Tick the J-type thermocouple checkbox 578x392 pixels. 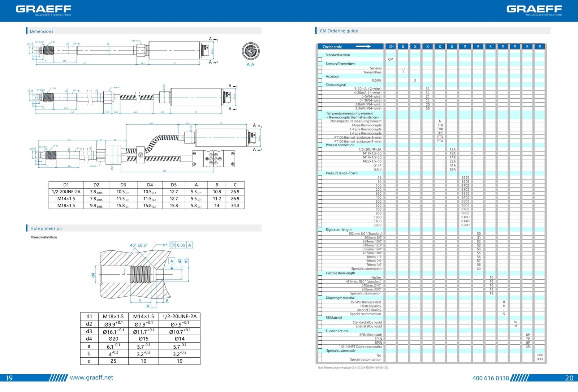tap(320, 125)
